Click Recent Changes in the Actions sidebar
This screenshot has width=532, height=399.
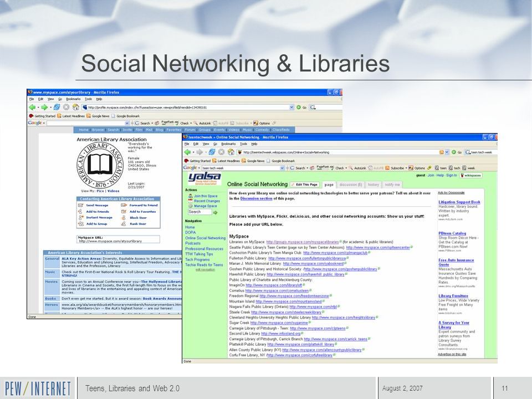point(207,201)
